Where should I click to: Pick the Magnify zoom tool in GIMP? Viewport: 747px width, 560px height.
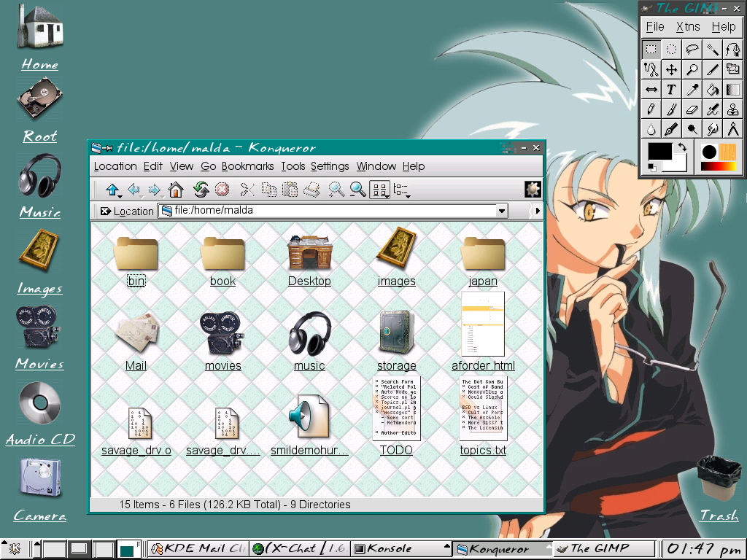(x=692, y=69)
